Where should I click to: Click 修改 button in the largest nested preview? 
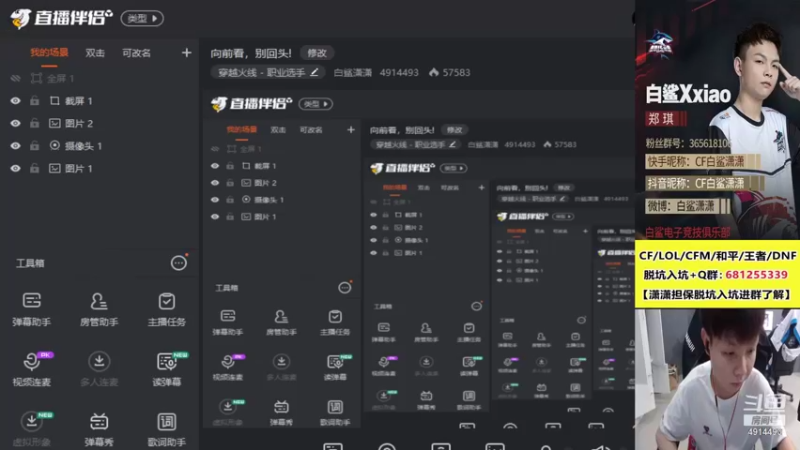[454, 130]
